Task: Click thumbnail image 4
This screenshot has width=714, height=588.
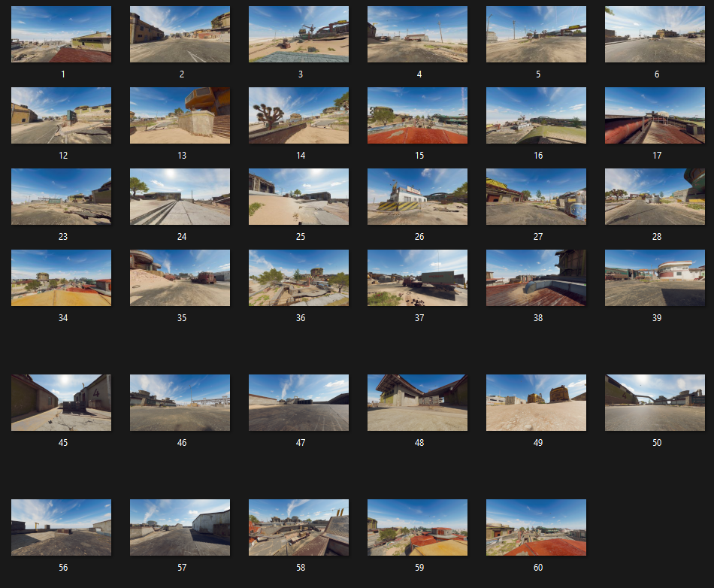Action: 418,34
